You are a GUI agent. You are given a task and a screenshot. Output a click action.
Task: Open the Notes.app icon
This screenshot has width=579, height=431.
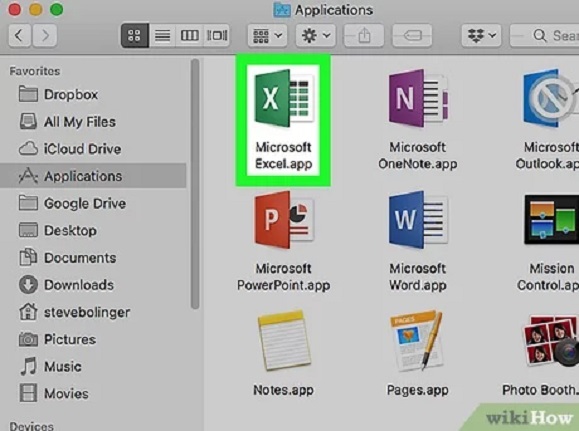click(x=284, y=341)
